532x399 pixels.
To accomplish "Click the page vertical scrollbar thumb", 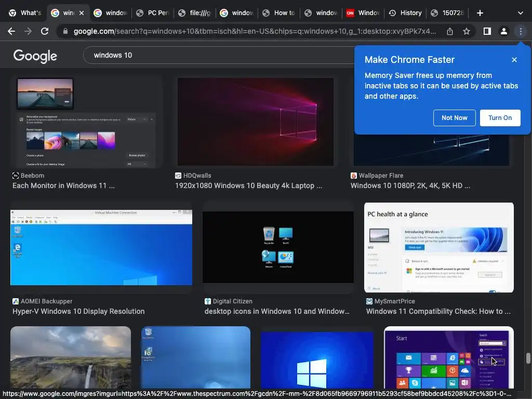I will point(528,358).
